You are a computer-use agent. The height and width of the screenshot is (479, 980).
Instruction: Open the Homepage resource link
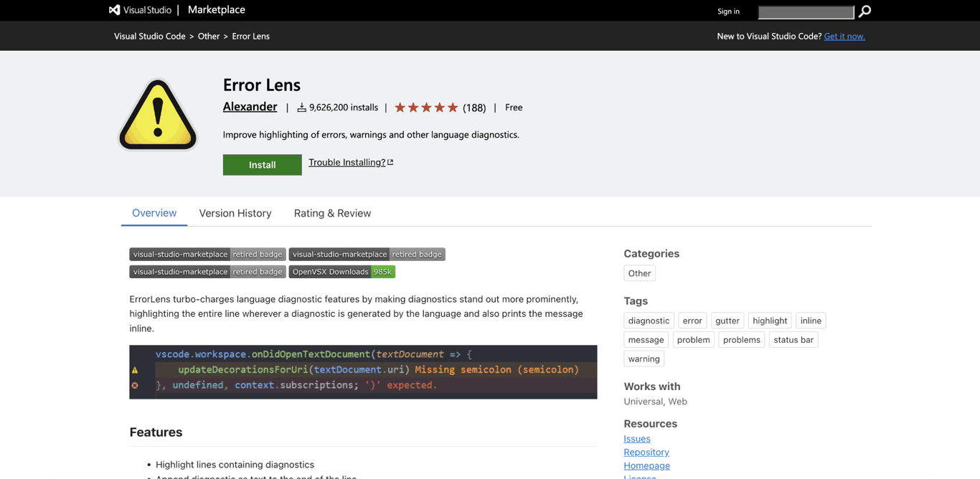(646, 466)
